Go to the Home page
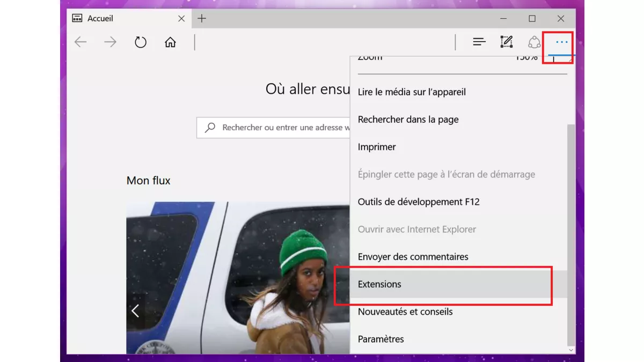The width and height of the screenshot is (644, 362). point(170,42)
